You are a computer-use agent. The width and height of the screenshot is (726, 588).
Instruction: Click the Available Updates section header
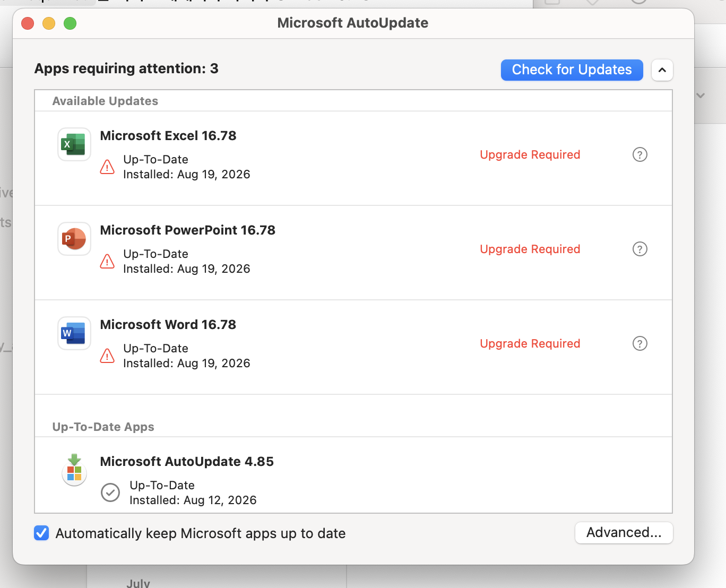point(105,101)
